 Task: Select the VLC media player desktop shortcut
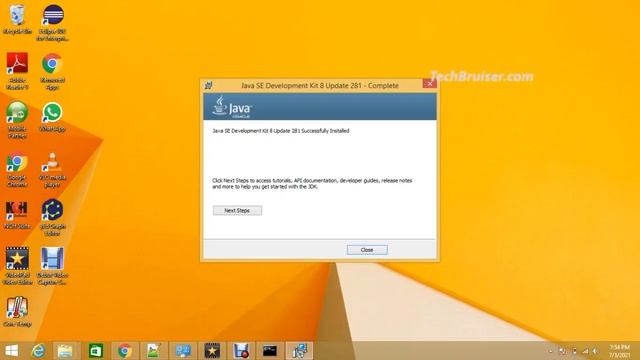(x=52, y=169)
